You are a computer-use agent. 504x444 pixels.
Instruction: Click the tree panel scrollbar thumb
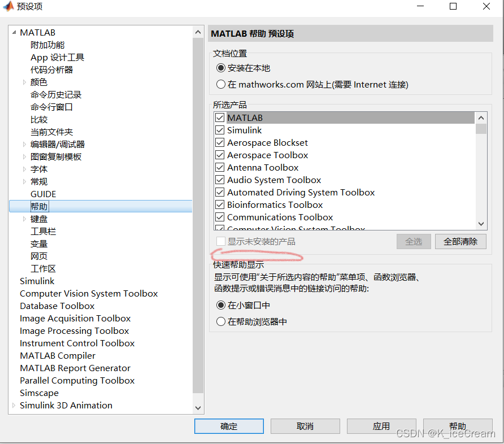(x=198, y=215)
